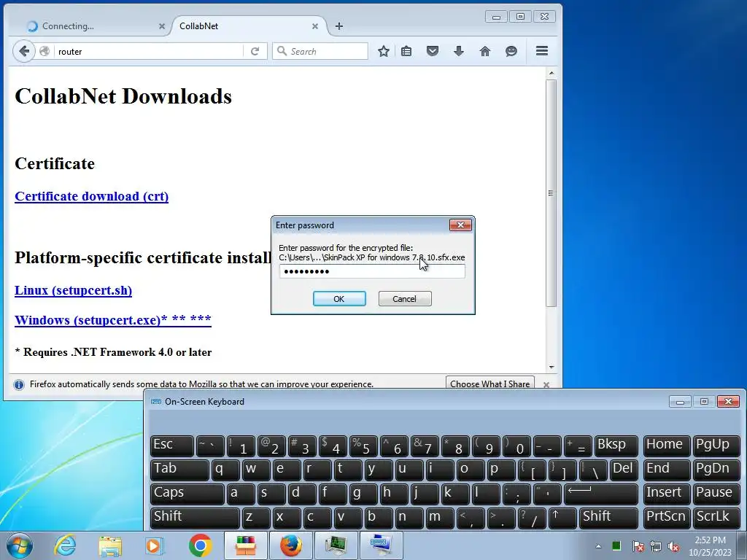Focus the Firefox Search box
The height and width of the screenshot is (560, 747).
click(x=320, y=51)
